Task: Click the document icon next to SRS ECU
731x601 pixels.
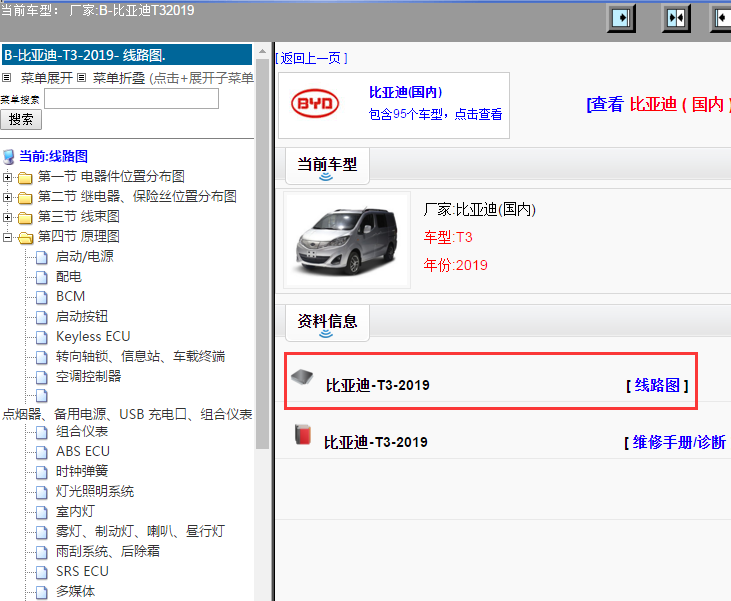Action: [x=42, y=572]
